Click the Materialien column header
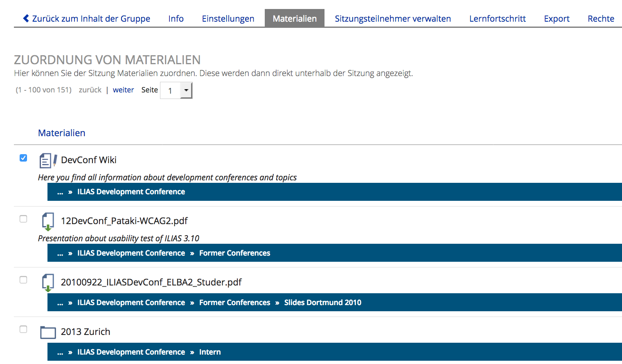This screenshot has width=622, height=364. click(61, 133)
